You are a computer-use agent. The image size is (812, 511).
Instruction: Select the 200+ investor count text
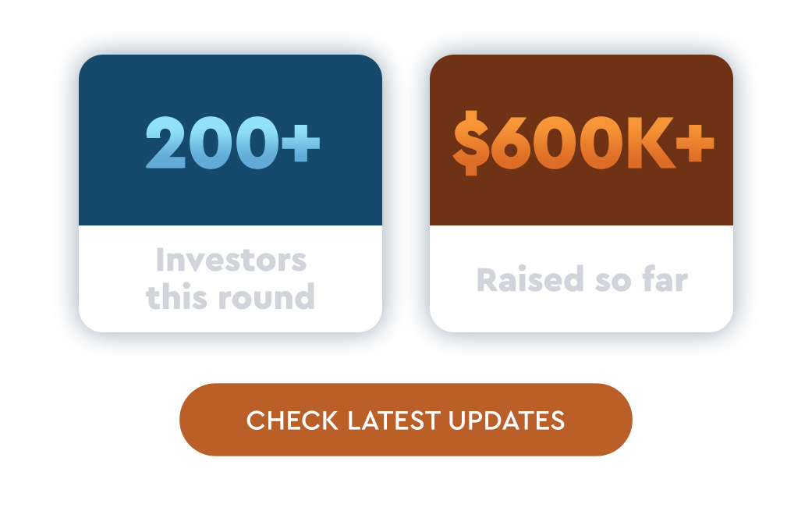pos(232,144)
